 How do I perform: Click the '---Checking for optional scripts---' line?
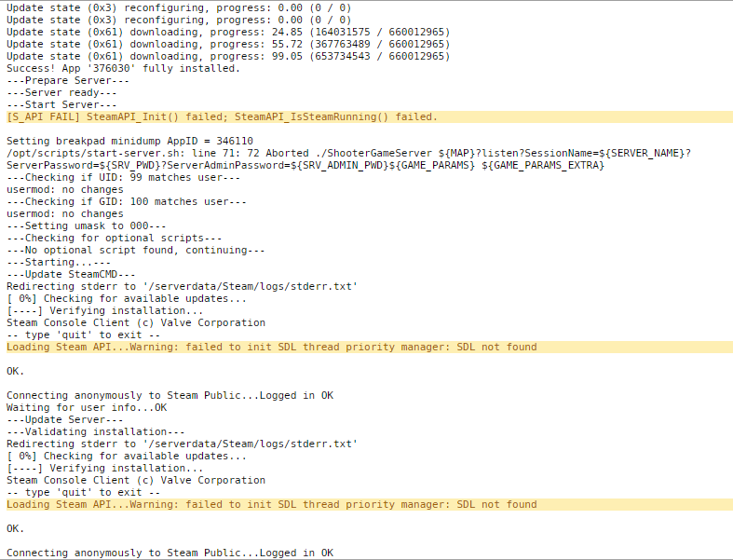tap(114, 239)
